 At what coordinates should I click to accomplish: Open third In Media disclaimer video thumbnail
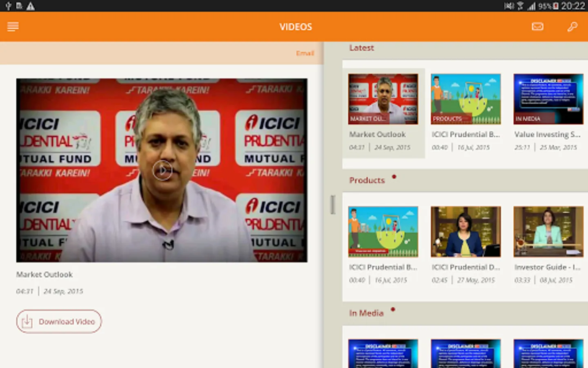coord(548,353)
